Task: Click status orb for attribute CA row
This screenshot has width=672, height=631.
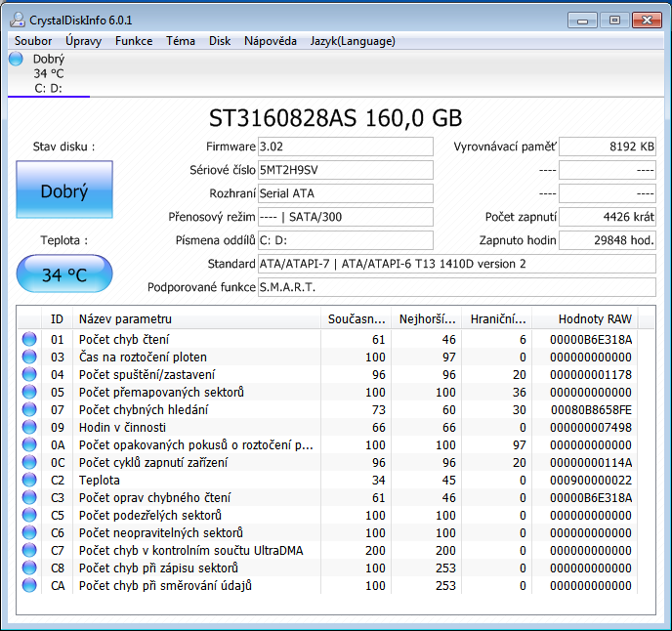Action: [x=29, y=585]
